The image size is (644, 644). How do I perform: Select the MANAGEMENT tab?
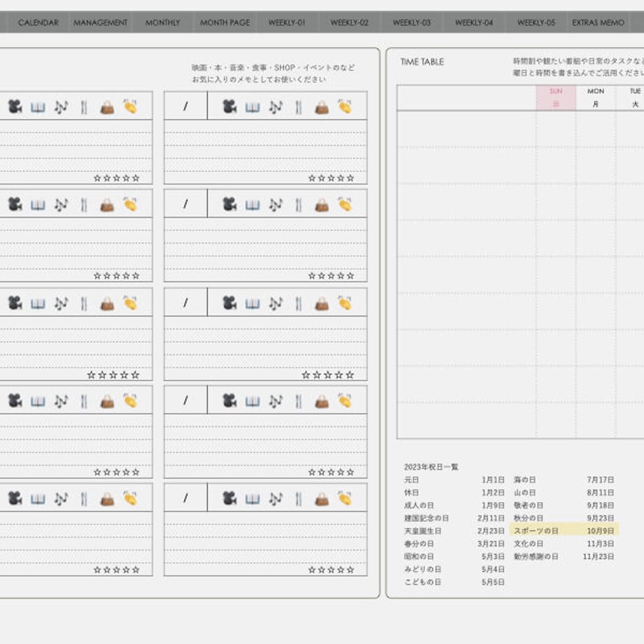click(100, 22)
